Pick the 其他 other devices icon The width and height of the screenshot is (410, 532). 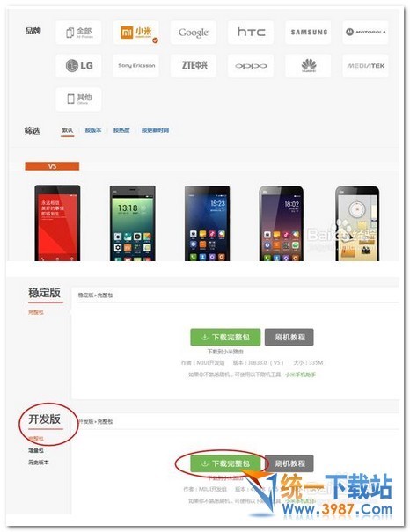click(78, 99)
